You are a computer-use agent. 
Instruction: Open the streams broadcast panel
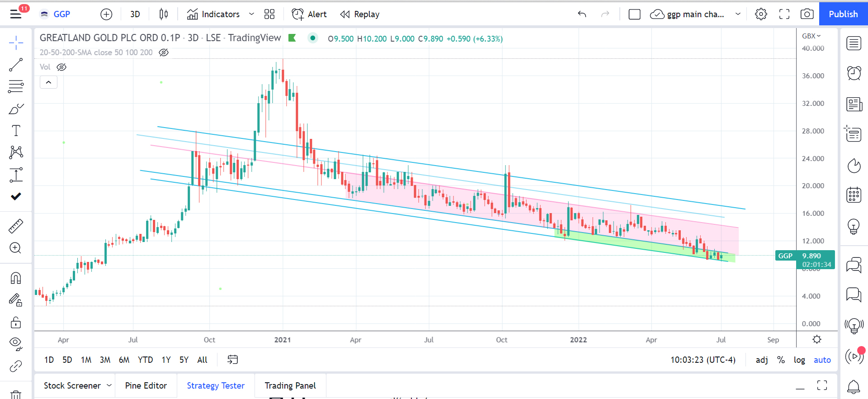(854, 356)
